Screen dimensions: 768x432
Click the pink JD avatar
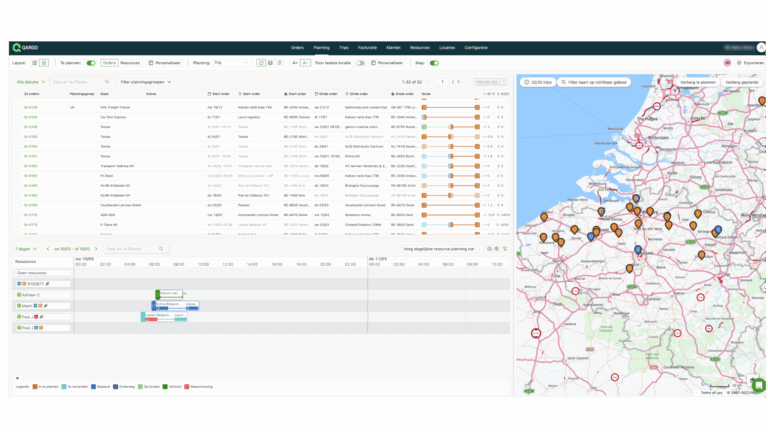[x=727, y=63]
